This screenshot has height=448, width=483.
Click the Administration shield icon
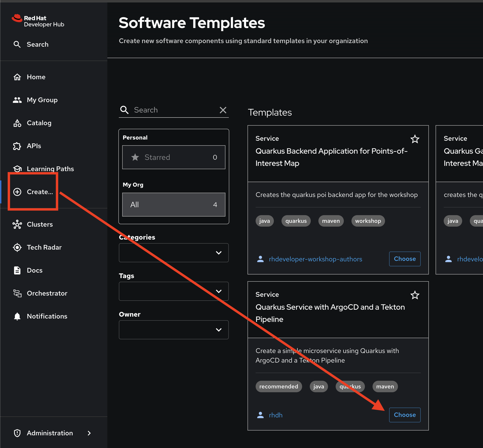pyautogui.click(x=17, y=433)
